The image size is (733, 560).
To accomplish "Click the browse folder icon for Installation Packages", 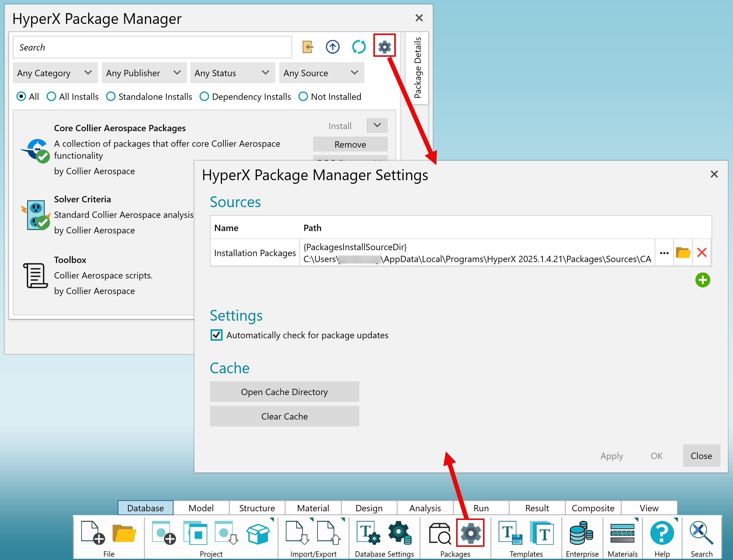I will [x=683, y=252].
